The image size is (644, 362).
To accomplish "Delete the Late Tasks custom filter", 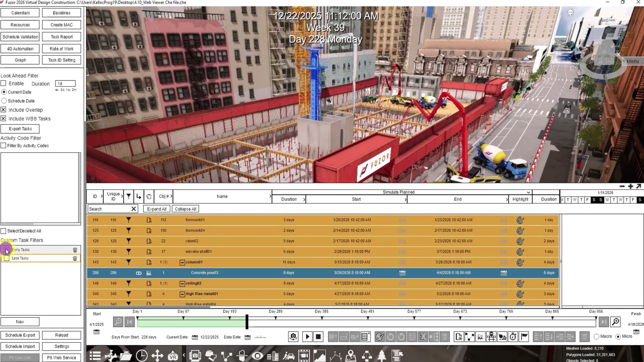I will tap(75, 258).
